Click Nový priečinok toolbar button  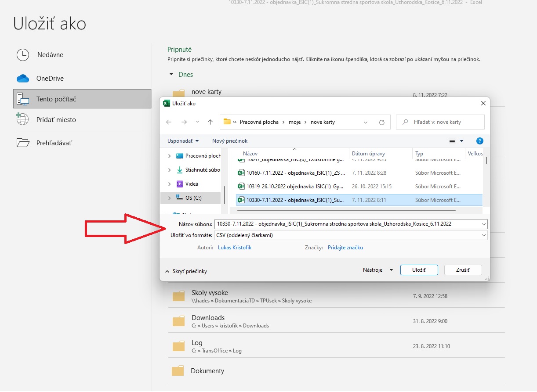click(230, 141)
